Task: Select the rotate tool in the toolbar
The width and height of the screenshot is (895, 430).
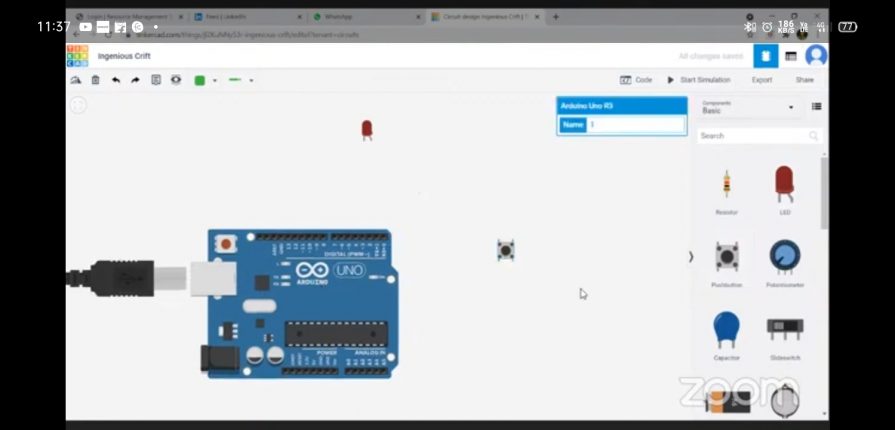Action: click(76, 81)
